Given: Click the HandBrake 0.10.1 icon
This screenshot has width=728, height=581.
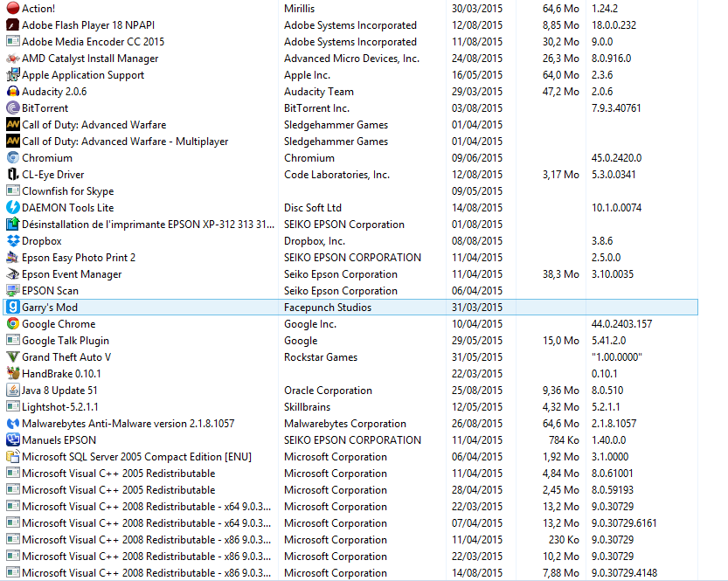Looking at the screenshot, I should [13, 374].
